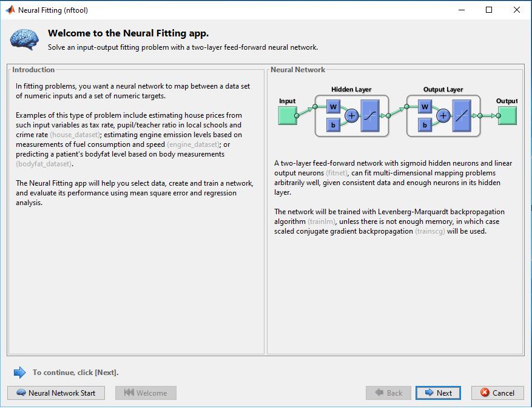Open Neural Network Start
Image resolution: width=532 pixels, height=409 pixels.
(x=56, y=393)
